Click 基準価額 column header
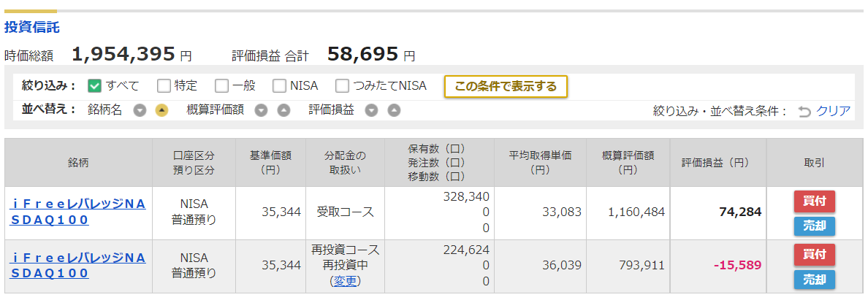868x300 pixels. (270, 163)
